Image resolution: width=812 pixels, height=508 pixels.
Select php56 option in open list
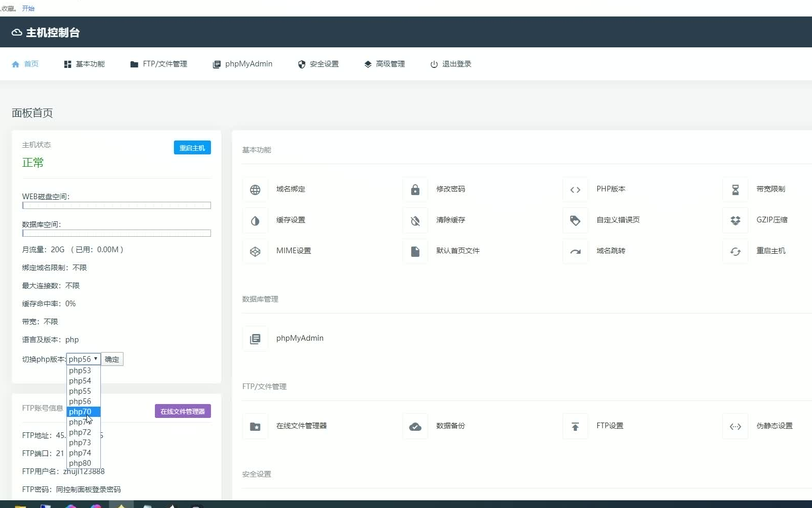(x=83, y=401)
